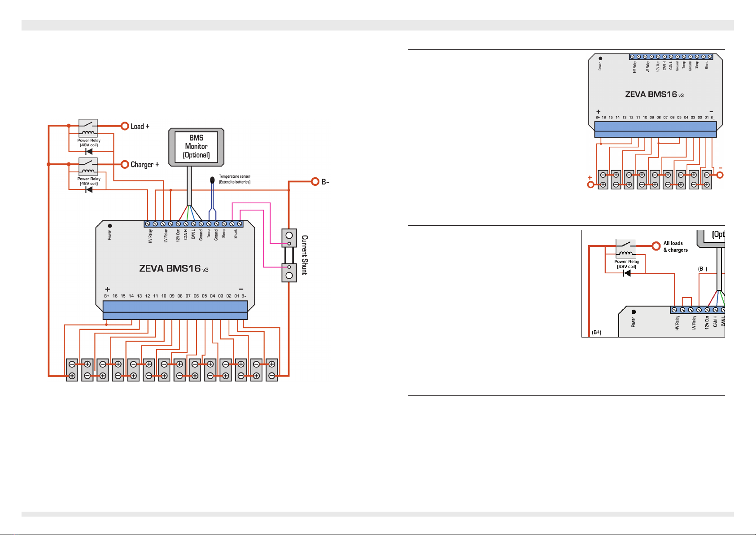Click the "Load +" label

tap(140, 127)
